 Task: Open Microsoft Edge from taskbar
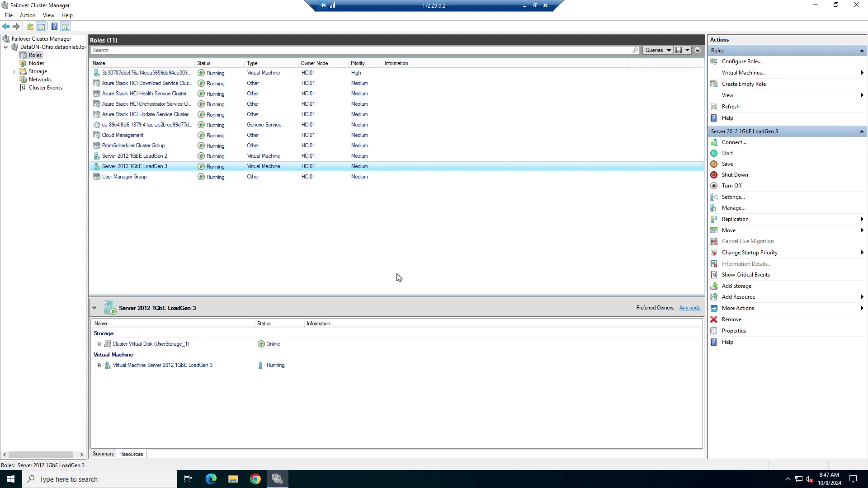click(211, 479)
